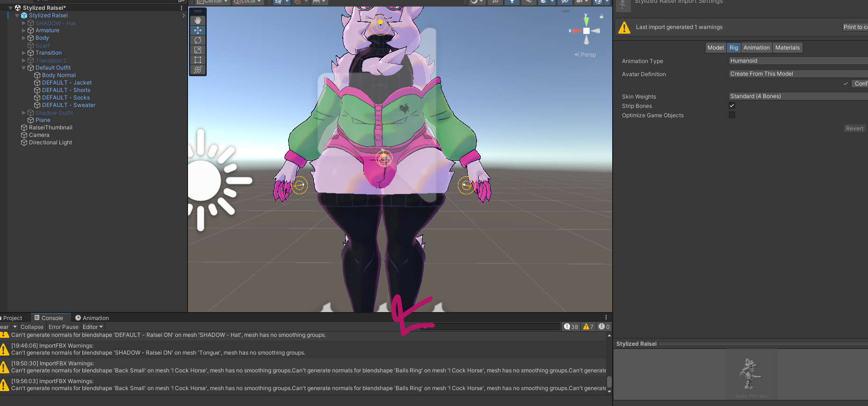Open the Hierarchy scene options menu

click(181, 8)
